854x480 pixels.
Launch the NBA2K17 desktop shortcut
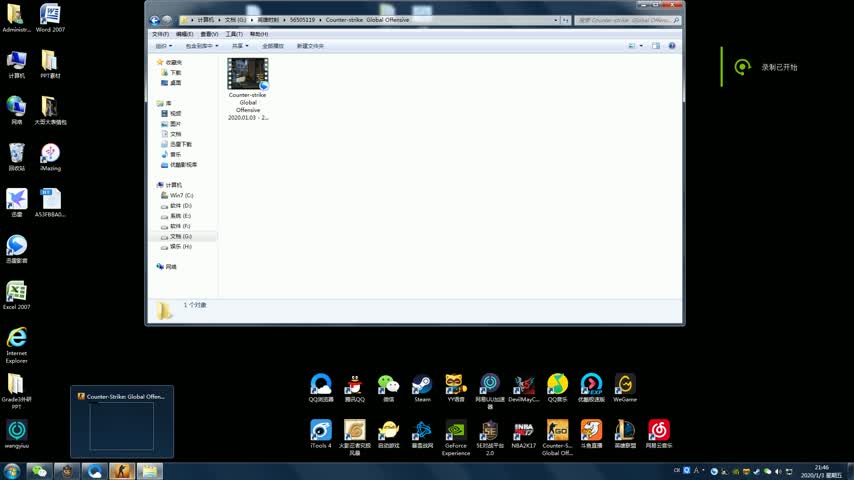[523, 434]
